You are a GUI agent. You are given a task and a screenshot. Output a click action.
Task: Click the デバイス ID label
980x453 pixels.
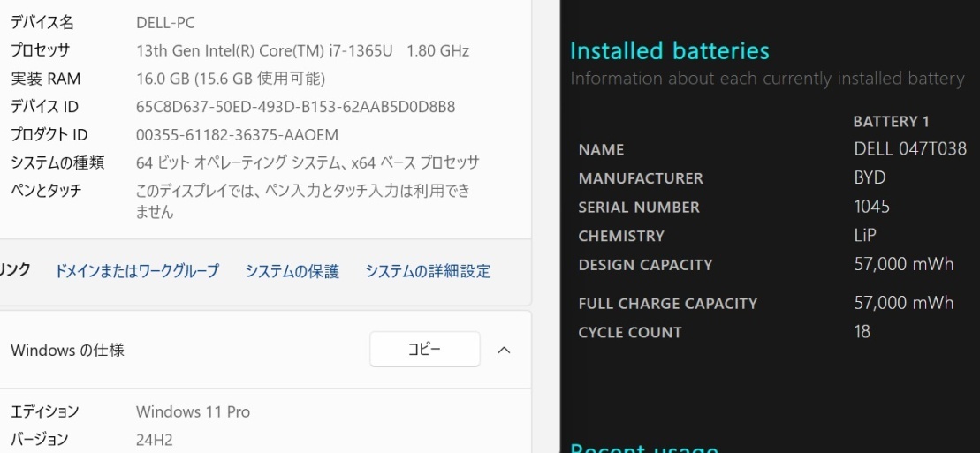pos(44,107)
